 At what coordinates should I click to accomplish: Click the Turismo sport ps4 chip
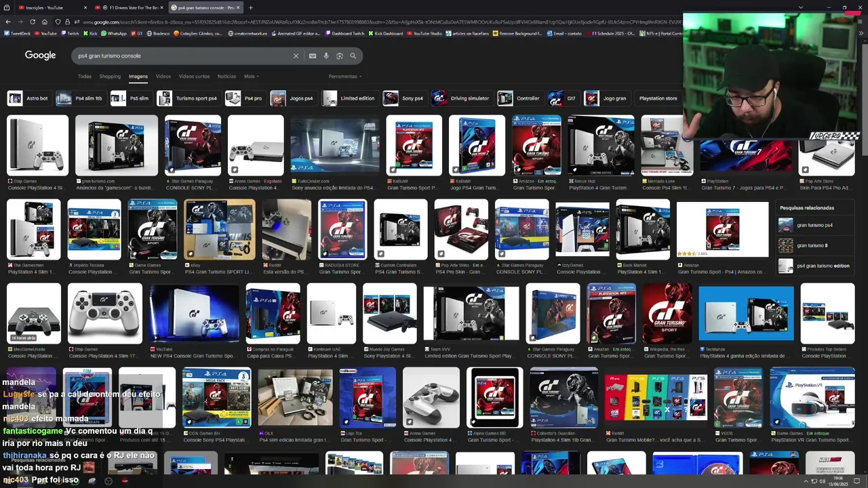click(188, 98)
